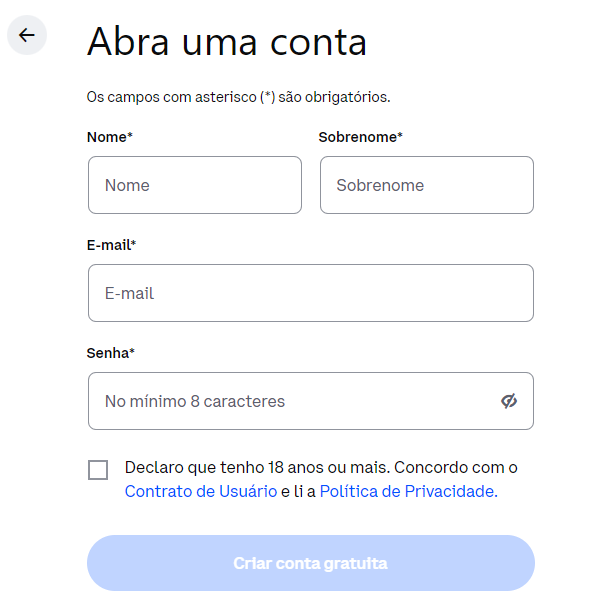Focus the Sobrenome input field

point(427,185)
